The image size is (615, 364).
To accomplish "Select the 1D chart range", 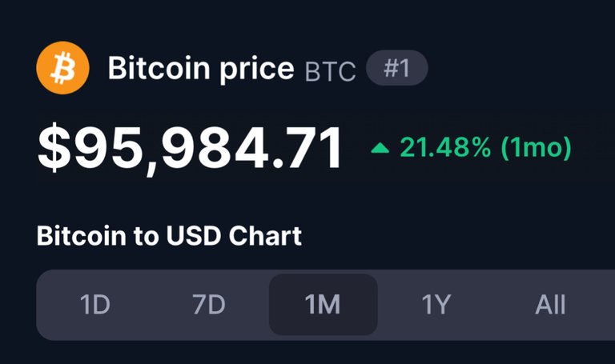I will 95,305.
